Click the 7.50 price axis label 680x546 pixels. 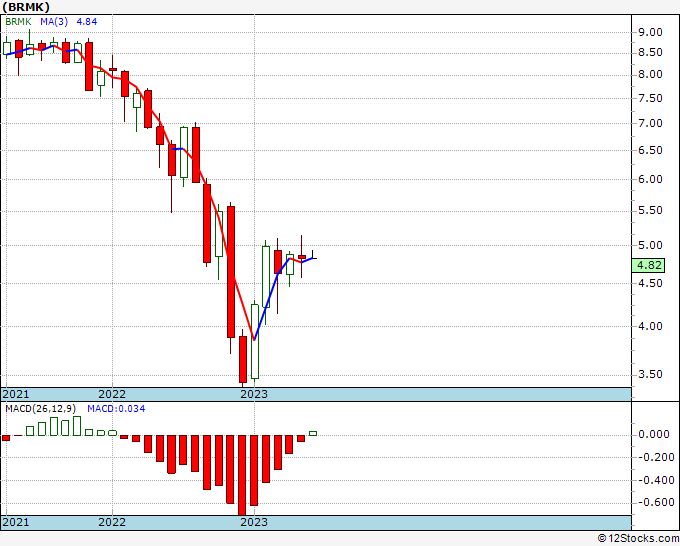(x=650, y=98)
